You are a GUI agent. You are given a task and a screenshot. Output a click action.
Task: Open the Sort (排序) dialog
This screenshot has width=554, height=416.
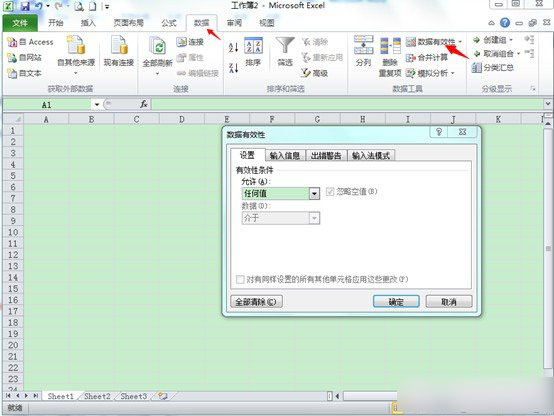coord(253,52)
